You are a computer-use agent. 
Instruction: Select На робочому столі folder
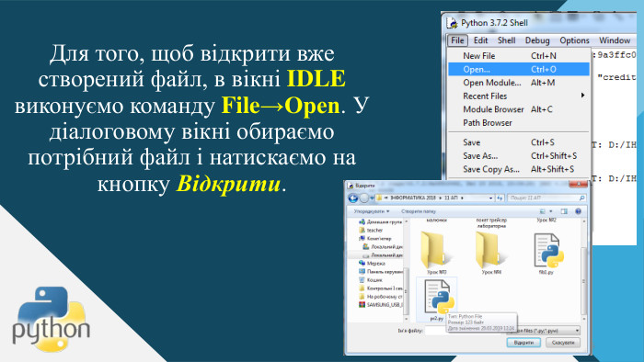coord(380,297)
